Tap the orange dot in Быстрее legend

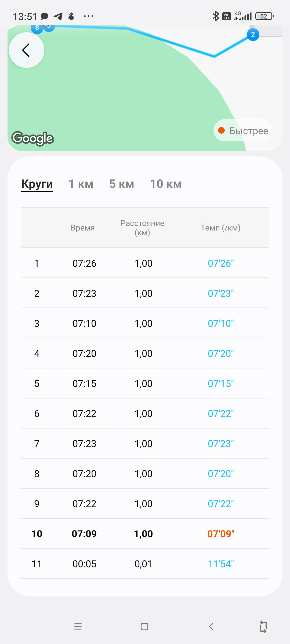[222, 130]
